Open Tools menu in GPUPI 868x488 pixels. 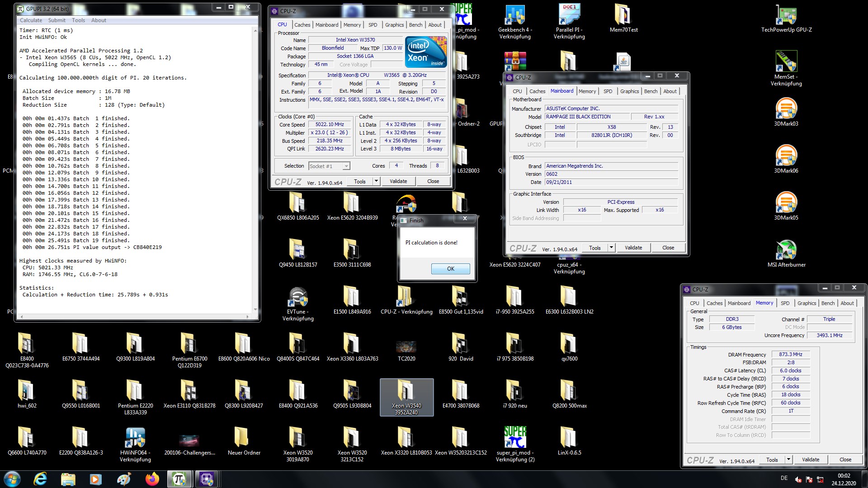[78, 20]
